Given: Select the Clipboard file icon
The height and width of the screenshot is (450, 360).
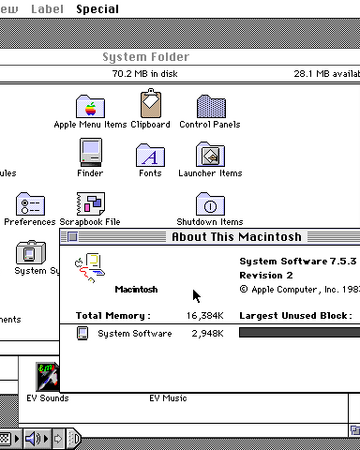Looking at the screenshot, I should [x=150, y=103].
